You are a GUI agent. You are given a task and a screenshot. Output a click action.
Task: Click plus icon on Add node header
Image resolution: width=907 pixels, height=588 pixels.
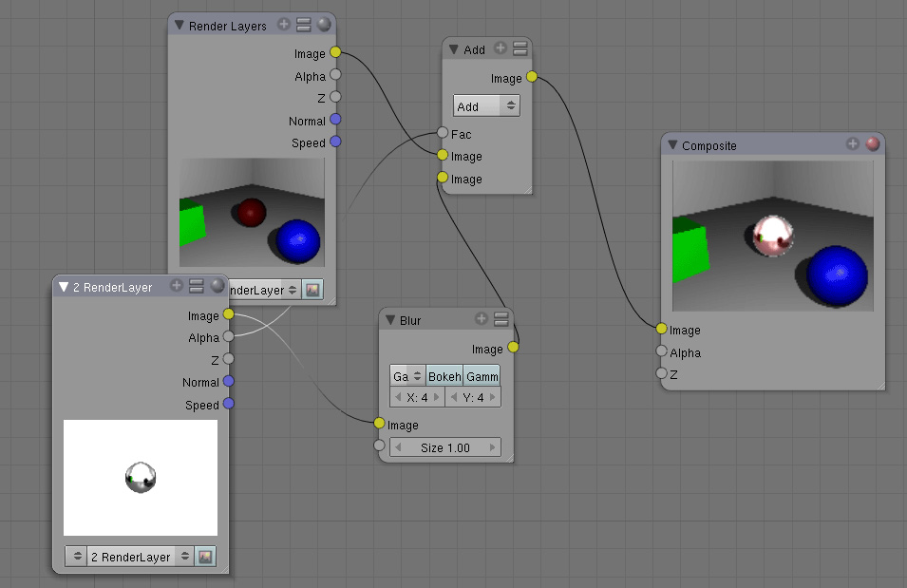point(501,48)
